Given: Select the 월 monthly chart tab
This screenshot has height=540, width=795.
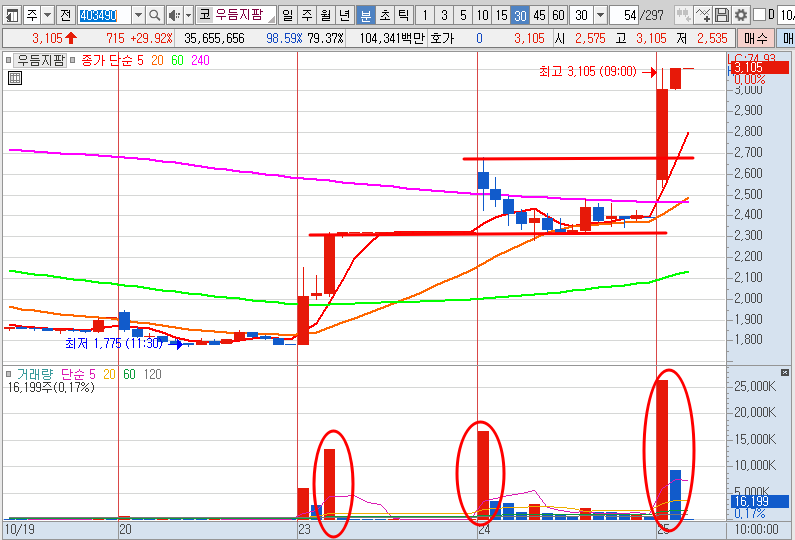Looking at the screenshot, I should tap(326, 15).
